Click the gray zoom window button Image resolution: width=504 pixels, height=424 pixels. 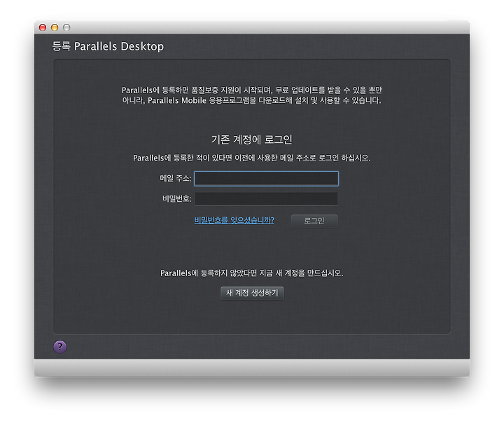coord(66,27)
